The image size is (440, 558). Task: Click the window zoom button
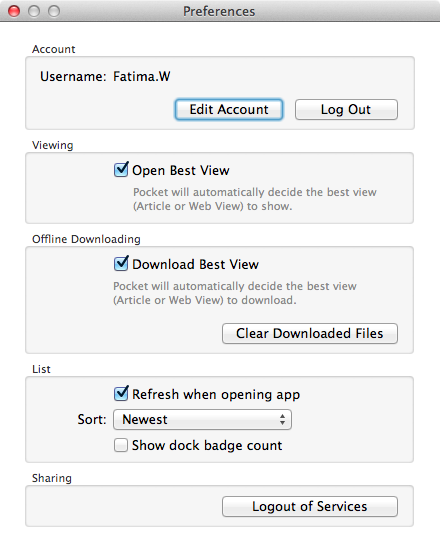(x=54, y=11)
